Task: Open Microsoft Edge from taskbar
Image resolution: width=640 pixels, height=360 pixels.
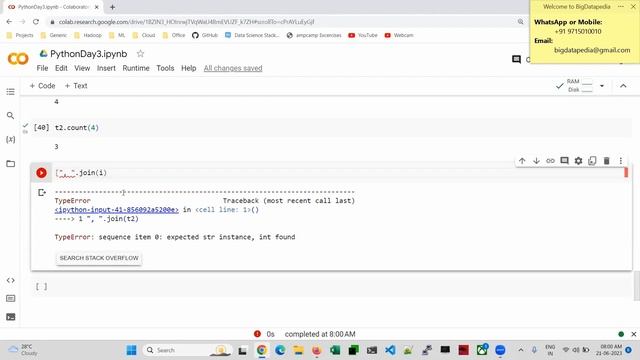Action: click(280, 350)
